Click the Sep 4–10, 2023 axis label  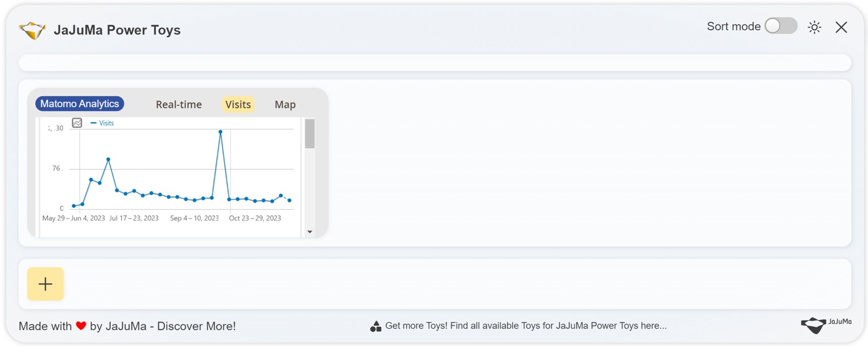click(x=194, y=218)
